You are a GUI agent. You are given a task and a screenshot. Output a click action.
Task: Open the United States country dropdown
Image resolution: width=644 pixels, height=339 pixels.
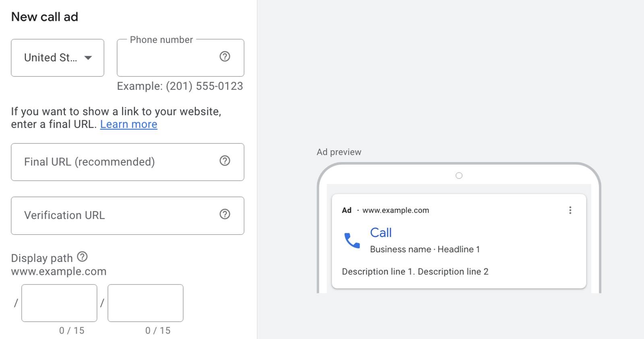pyautogui.click(x=58, y=58)
